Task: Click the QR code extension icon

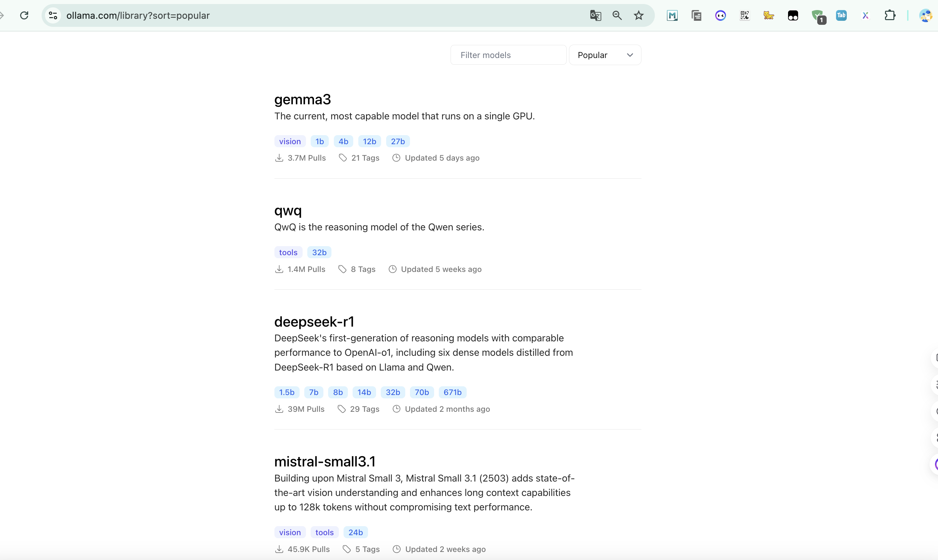Action: tap(744, 15)
